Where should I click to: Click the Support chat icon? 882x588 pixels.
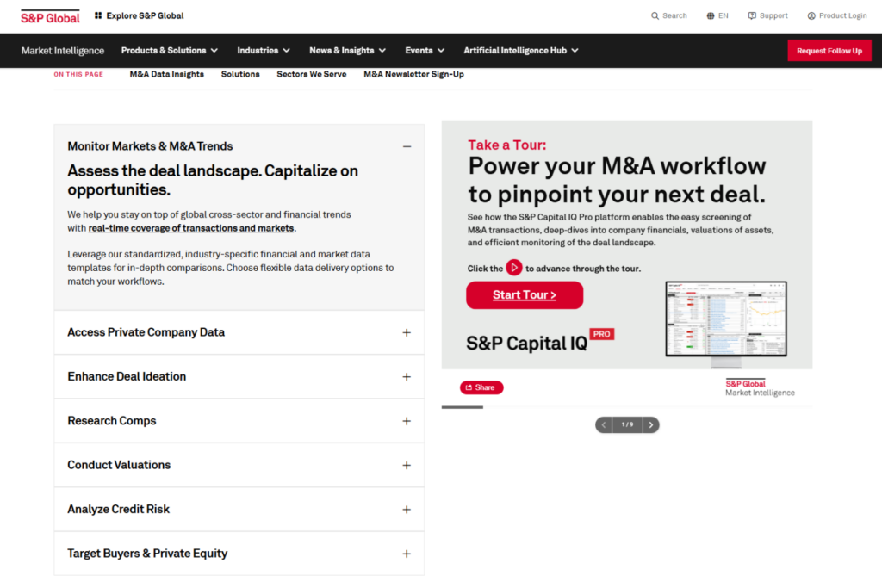[x=752, y=15]
